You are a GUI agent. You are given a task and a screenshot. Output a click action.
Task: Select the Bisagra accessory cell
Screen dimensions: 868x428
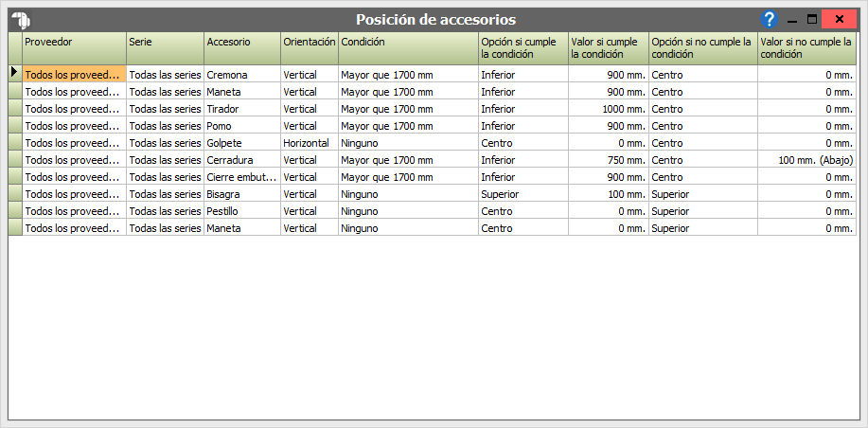click(x=242, y=194)
